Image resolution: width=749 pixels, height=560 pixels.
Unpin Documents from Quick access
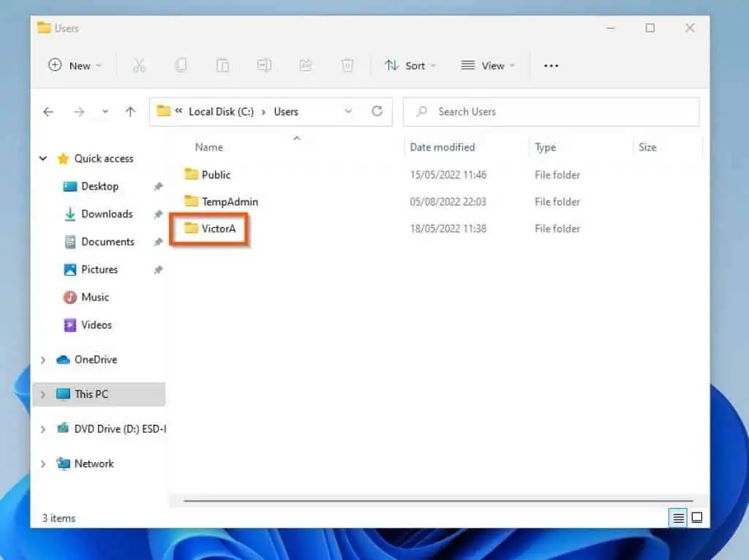[x=158, y=241]
